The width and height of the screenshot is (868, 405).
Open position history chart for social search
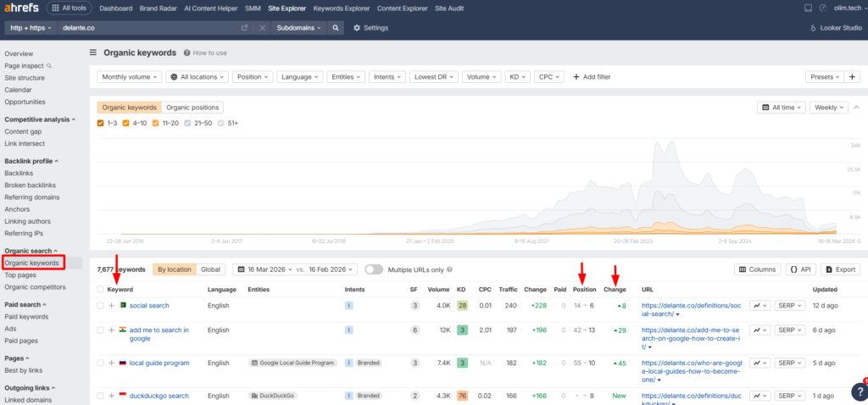point(759,305)
